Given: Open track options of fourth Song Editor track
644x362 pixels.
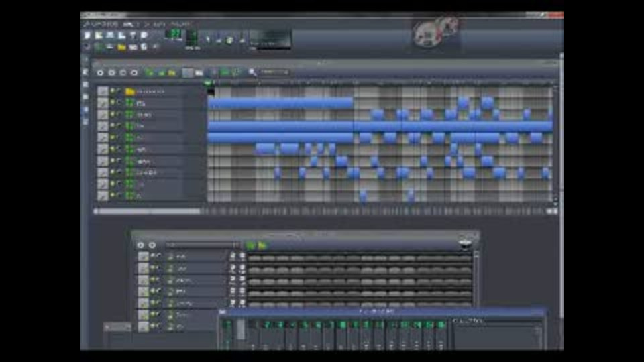Looking at the screenshot, I should click(x=103, y=126).
